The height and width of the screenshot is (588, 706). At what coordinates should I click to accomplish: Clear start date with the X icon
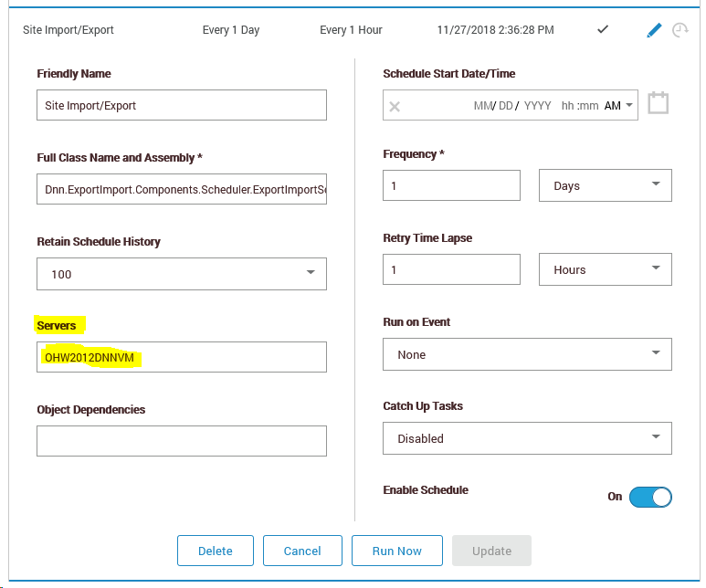point(395,106)
